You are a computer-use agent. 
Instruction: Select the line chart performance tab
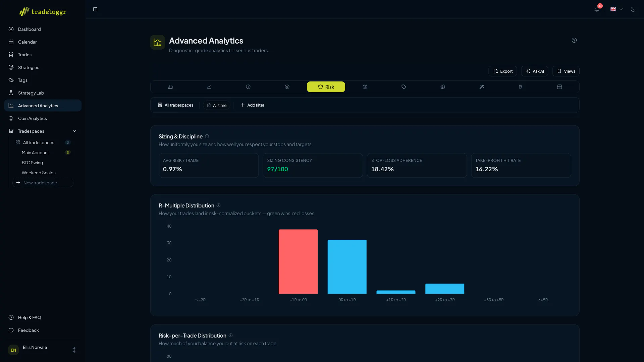pyautogui.click(x=209, y=87)
